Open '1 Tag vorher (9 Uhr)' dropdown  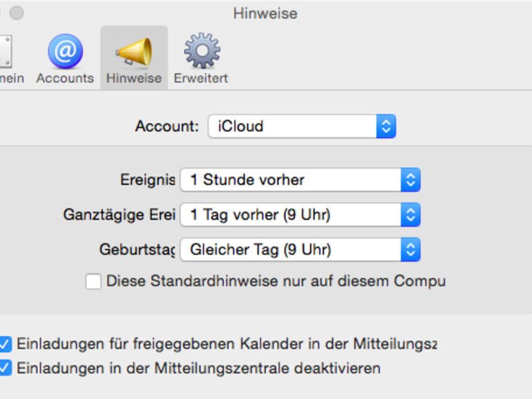pos(301,215)
